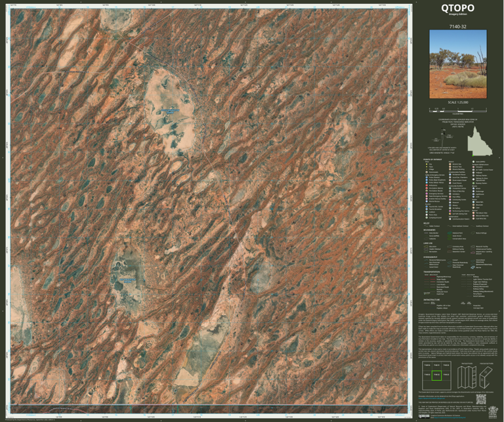Click the QTOPO title heading
The width and height of the screenshot is (504, 422).
click(x=458, y=8)
